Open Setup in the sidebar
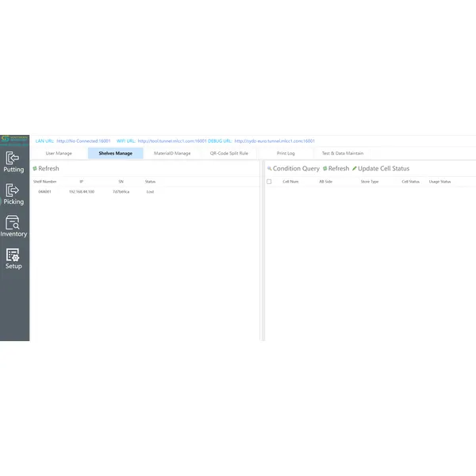 13,255
